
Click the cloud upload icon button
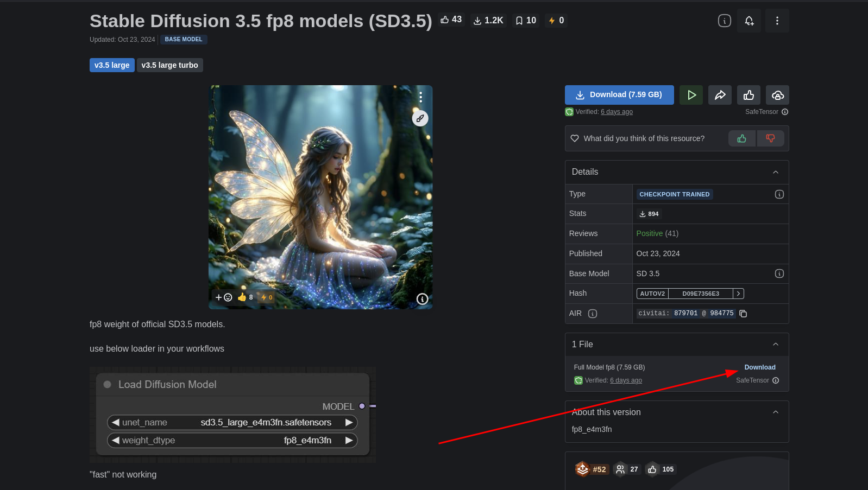pyautogui.click(x=777, y=95)
